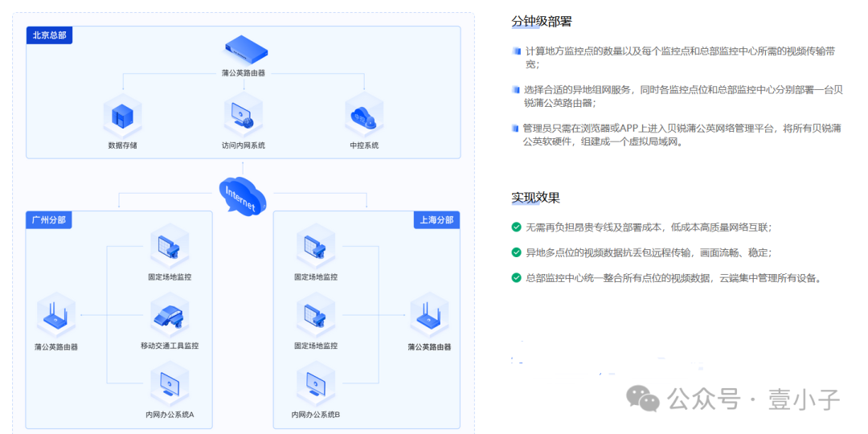Click text 云端集中管理所有设备
The width and height of the screenshot is (868, 434).
[x=768, y=278]
